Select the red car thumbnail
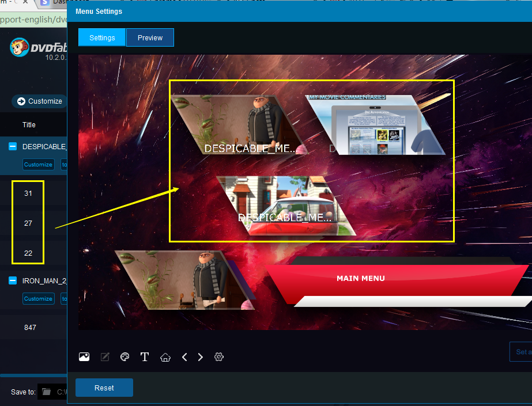 286,206
